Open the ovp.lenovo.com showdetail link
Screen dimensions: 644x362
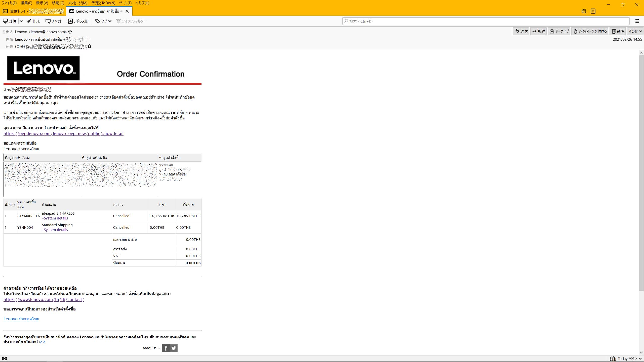63,133
